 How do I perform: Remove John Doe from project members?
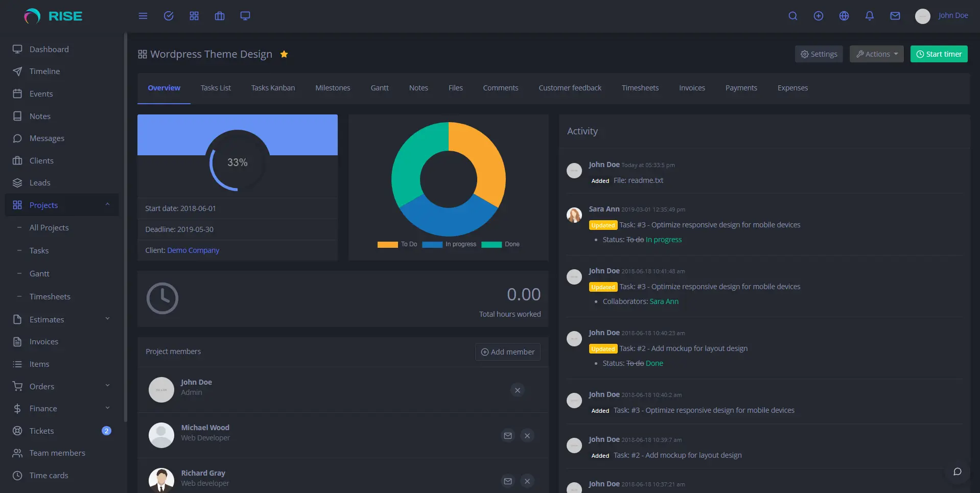point(517,390)
